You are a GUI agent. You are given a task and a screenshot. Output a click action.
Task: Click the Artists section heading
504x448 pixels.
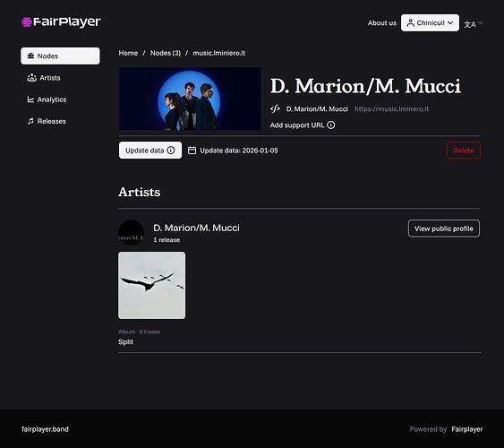(x=139, y=192)
